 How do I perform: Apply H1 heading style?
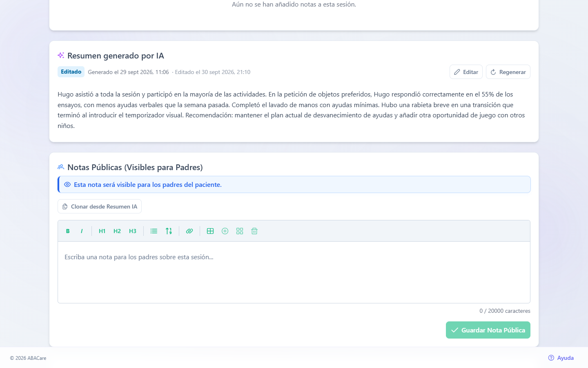[x=102, y=231]
